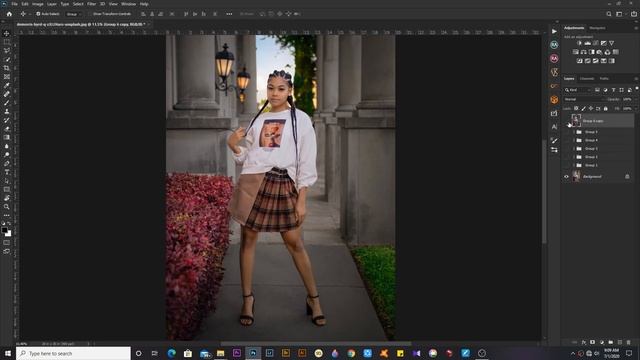Image resolution: width=640 pixels, height=360 pixels.
Task: Toggle lock all icon
Action: pyautogui.click(x=606, y=109)
